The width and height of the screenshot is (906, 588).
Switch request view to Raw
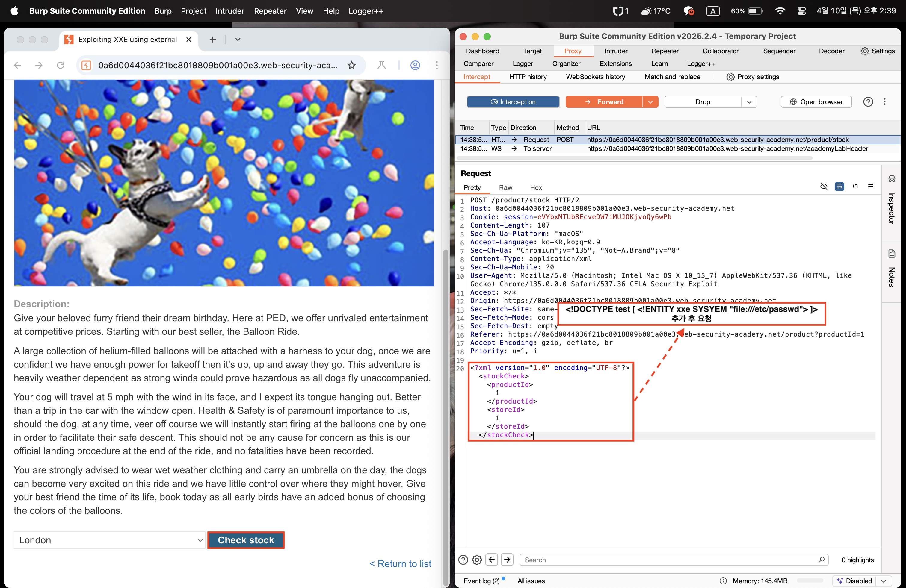[x=505, y=187]
